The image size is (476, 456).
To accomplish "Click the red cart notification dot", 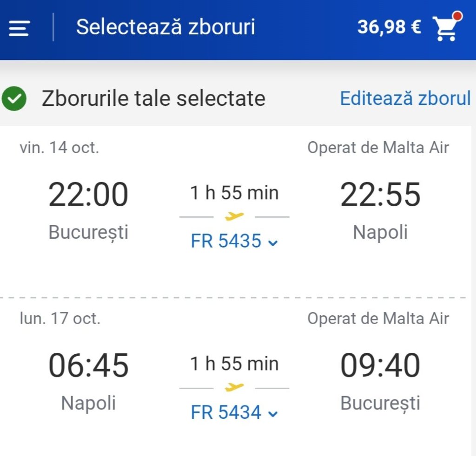I will (x=457, y=17).
